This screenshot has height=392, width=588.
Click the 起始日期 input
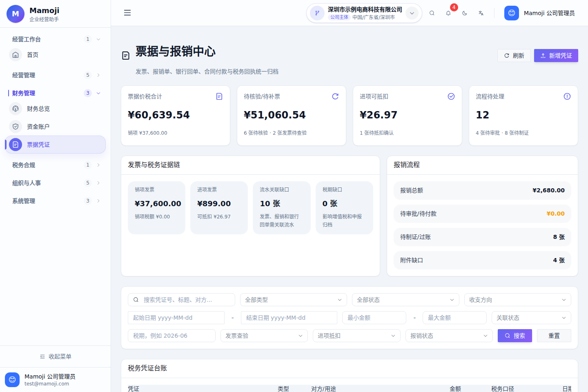[176, 318]
